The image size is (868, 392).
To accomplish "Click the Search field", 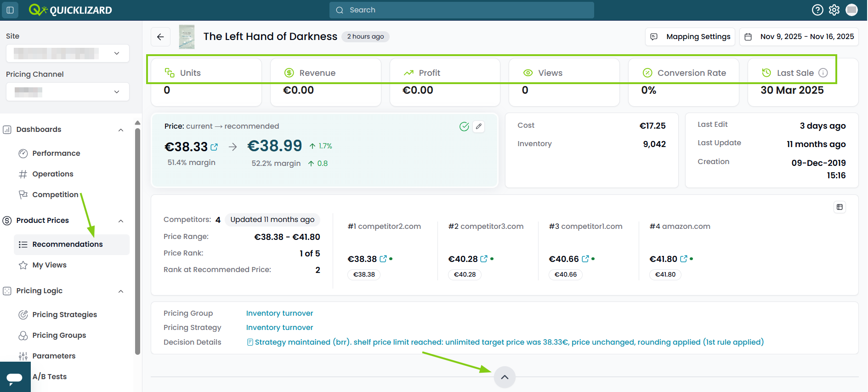I will tap(461, 10).
